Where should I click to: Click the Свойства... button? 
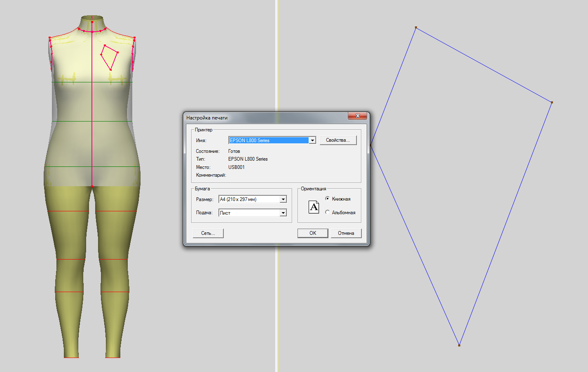(338, 140)
